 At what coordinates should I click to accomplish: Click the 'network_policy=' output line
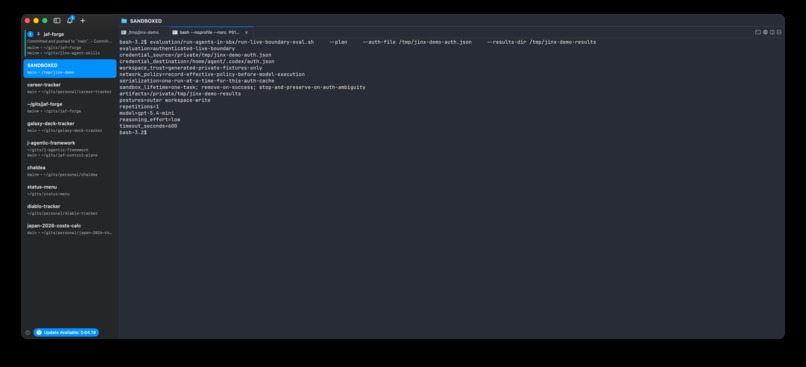[x=212, y=74]
